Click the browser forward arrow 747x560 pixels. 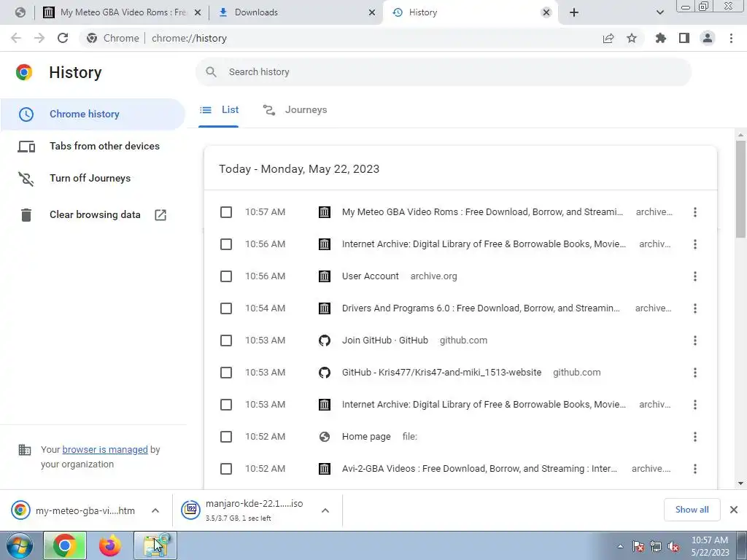pyautogui.click(x=39, y=38)
